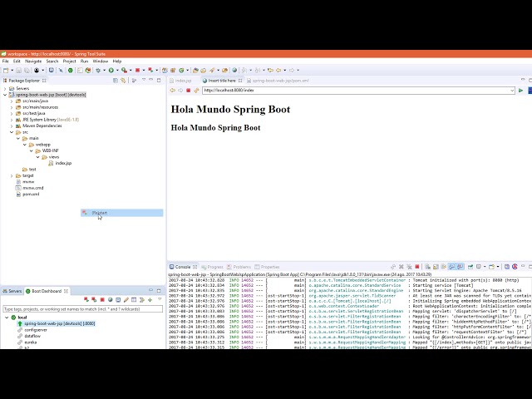Click red Terminate icon in Console toolbar
The image size is (532, 399).
pos(417,267)
